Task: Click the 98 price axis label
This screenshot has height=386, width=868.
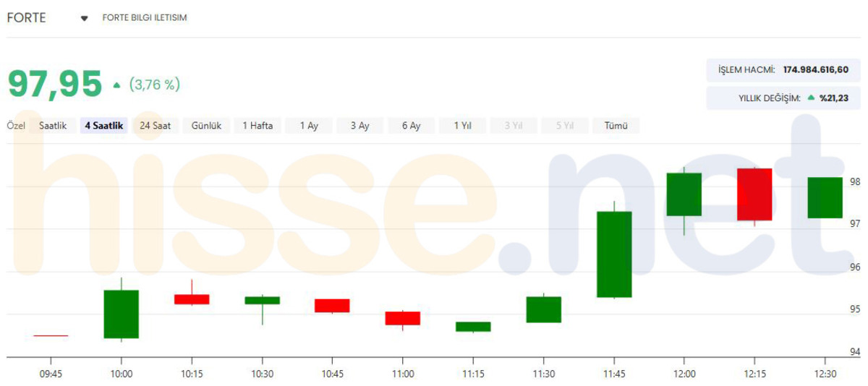Action: click(x=854, y=181)
